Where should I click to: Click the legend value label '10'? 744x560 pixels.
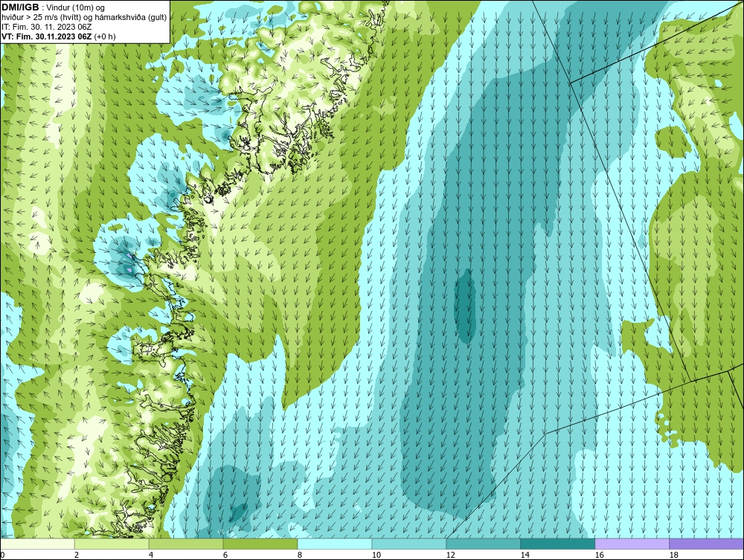376,555
